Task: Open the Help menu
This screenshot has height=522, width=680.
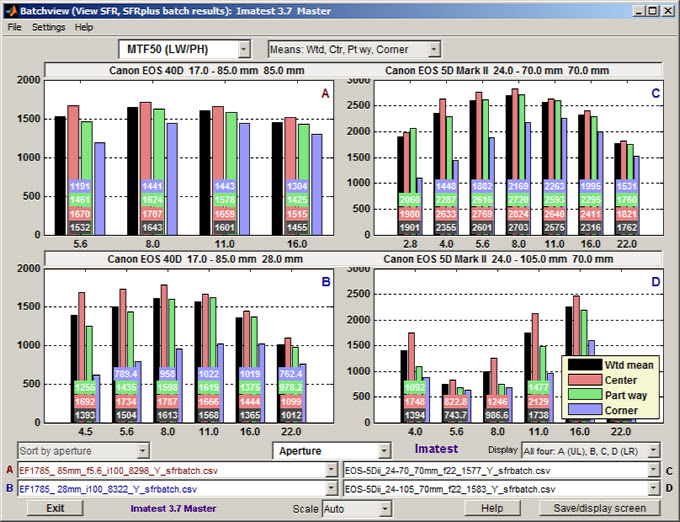Action: (x=84, y=27)
